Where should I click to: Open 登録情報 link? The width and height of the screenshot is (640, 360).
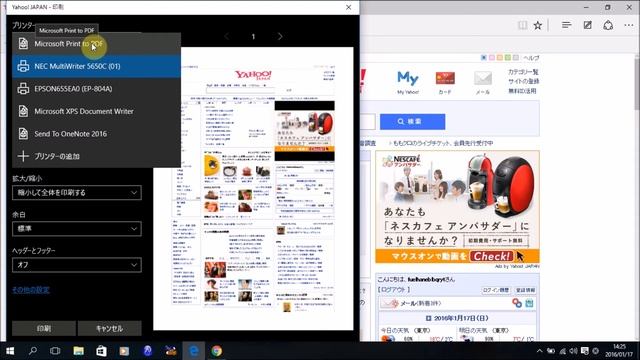tap(525, 290)
